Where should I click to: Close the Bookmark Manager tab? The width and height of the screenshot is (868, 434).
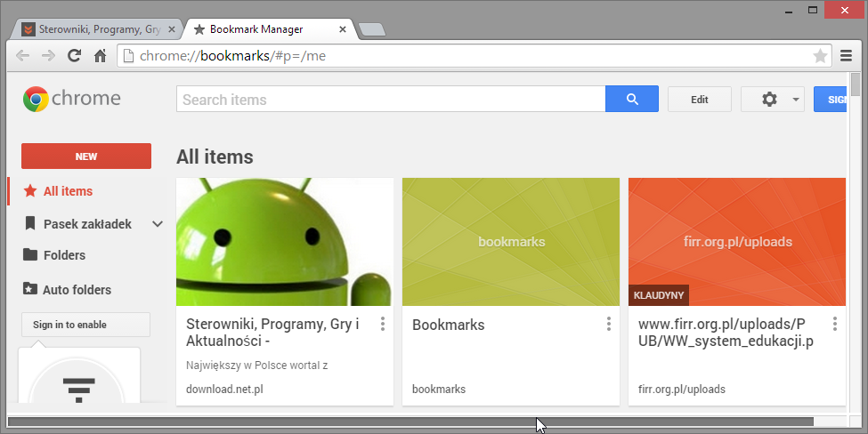(x=343, y=29)
